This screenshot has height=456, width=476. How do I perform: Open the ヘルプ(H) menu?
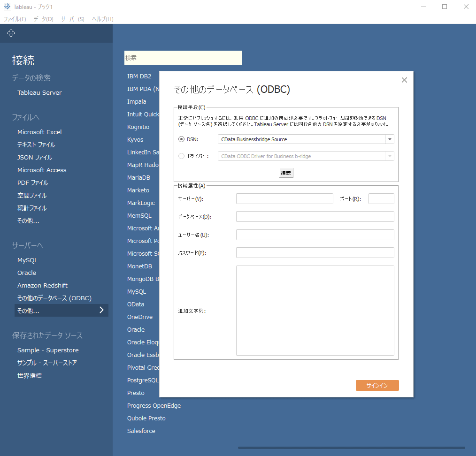[103, 19]
